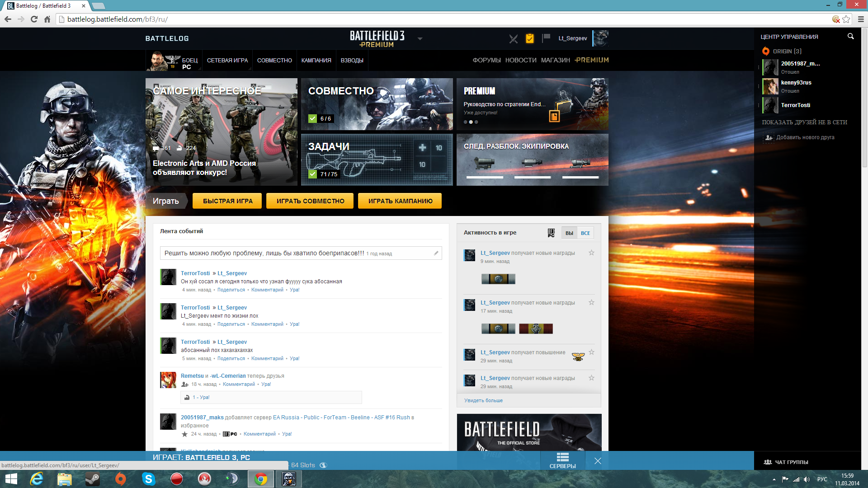Open the САМОЕ ИНТЕРЕСНОЕ featured tile
The width and height of the screenshot is (868, 488).
click(221, 132)
